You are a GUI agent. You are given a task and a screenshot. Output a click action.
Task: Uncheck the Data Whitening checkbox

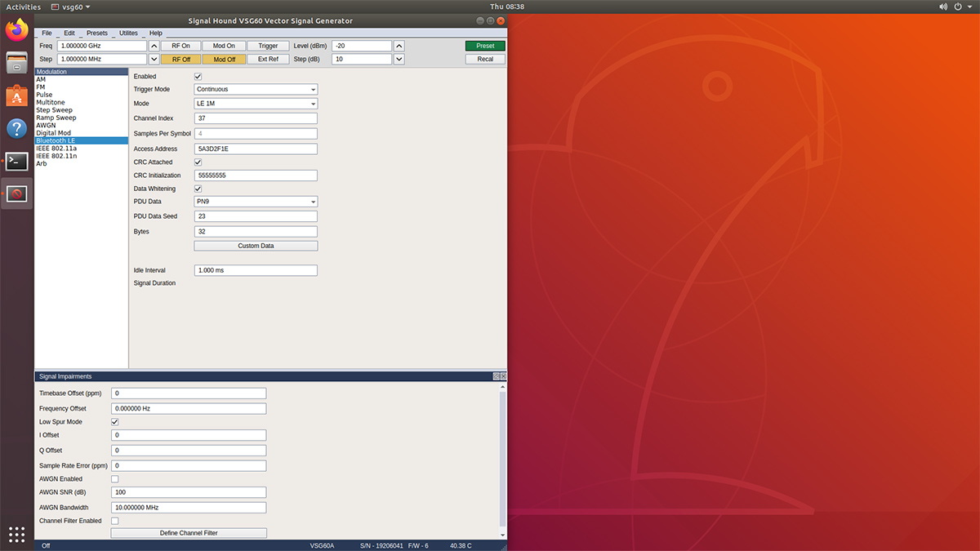coord(197,189)
